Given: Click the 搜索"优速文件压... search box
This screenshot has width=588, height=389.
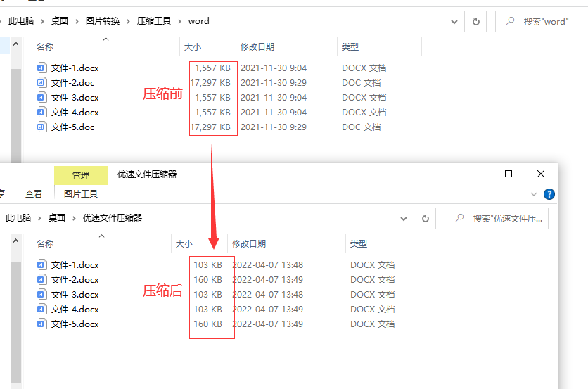Looking at the screenshot, I should 497,218.
